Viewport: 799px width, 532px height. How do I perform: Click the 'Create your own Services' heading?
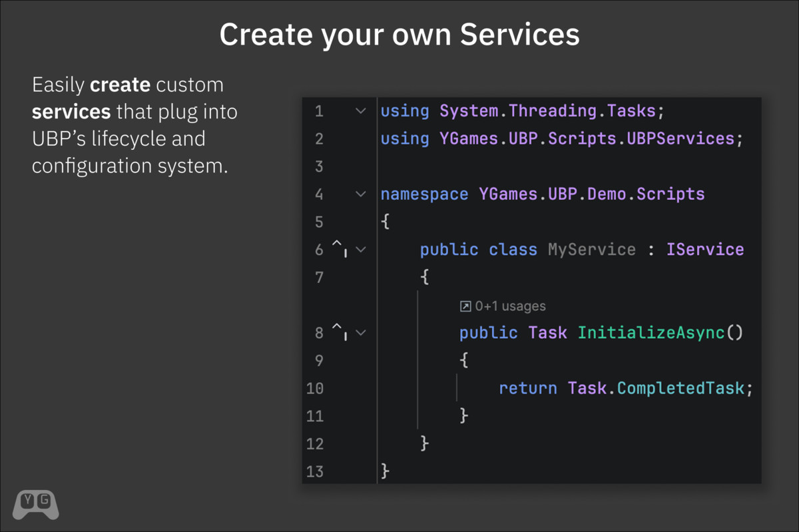[x=400, y=35]
